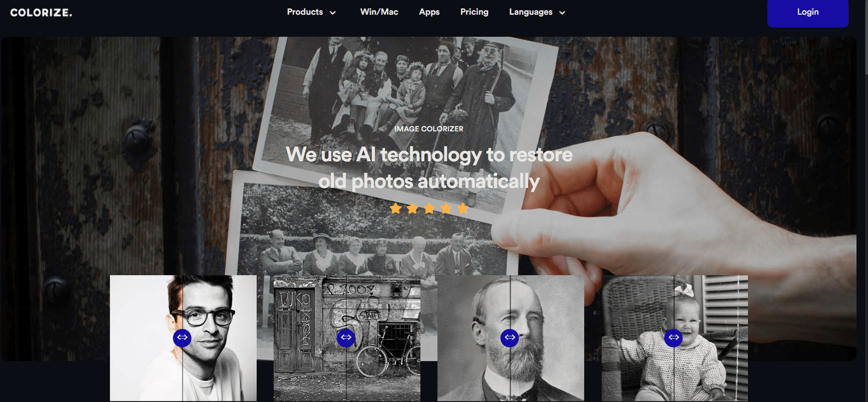The image size is (868, 402).
Task: Select the baby photo thumbnail
Action: (675, 338)
